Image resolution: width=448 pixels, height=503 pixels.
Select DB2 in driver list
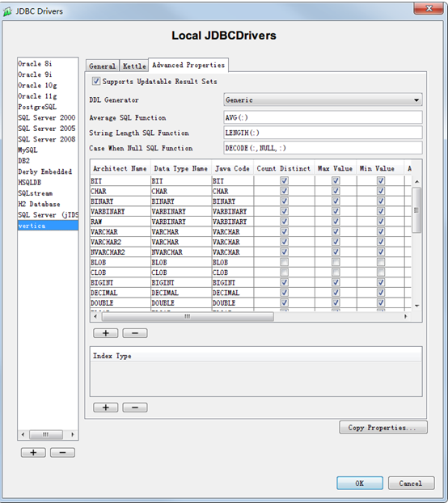(x=48, y=161)
